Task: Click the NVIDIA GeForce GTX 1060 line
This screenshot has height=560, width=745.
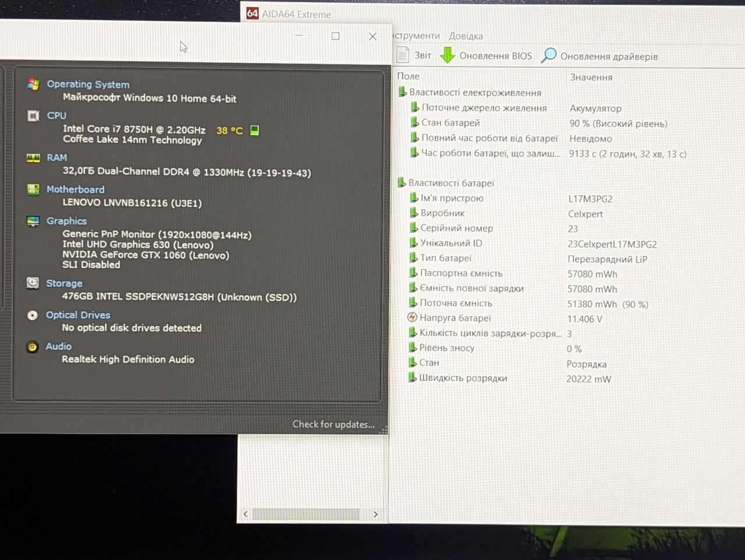Action: tap(146, 255)
